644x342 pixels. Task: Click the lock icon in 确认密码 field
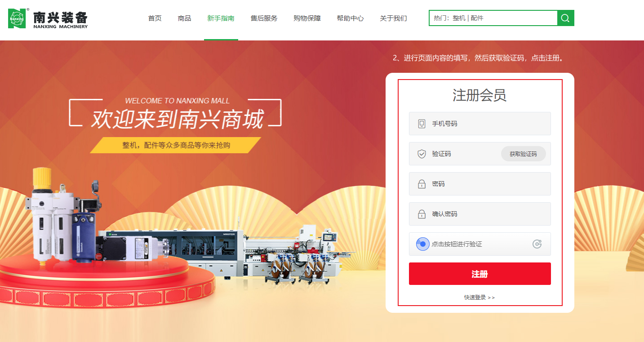click(x=422, y=214)
